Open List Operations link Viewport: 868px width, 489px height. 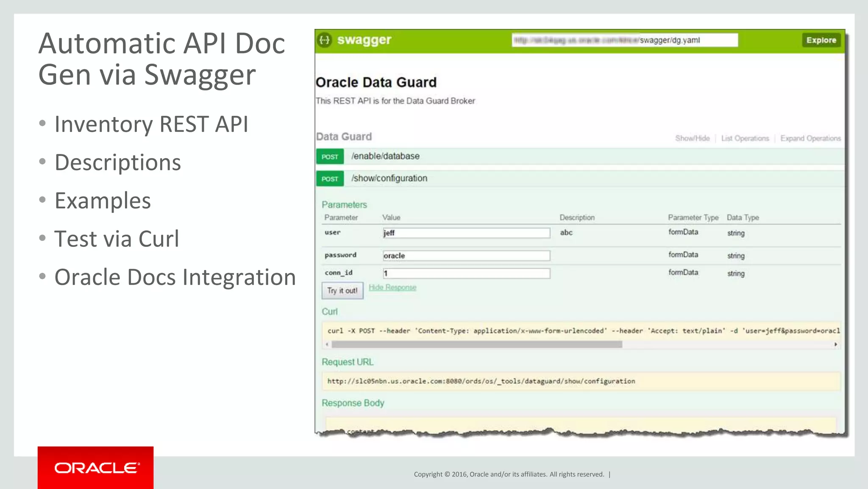[745, 138]
